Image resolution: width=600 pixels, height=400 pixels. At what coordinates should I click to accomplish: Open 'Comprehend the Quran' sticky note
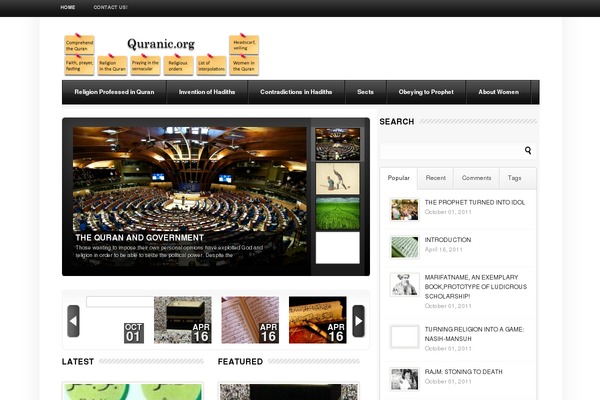pyautogui.click(x=79, y=45)
